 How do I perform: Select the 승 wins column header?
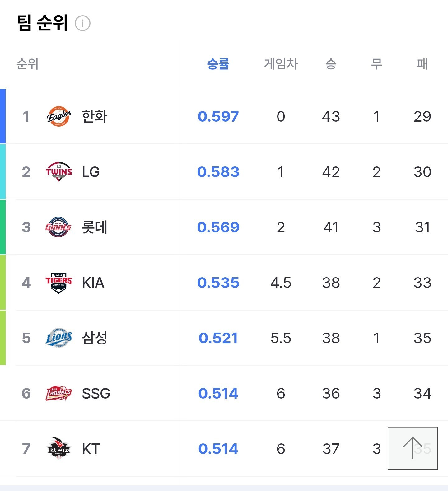[x=331, y=64]
